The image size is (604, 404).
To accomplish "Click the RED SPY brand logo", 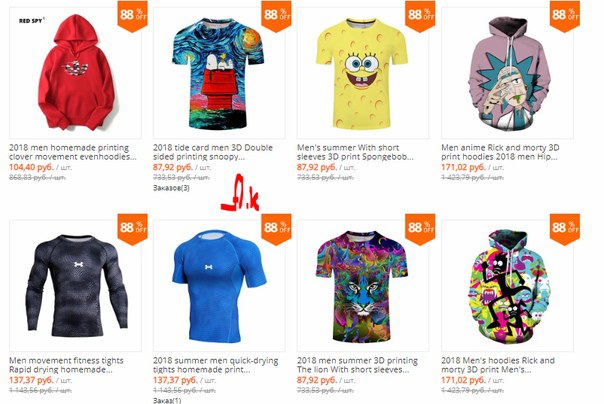I will coord(31,20).
